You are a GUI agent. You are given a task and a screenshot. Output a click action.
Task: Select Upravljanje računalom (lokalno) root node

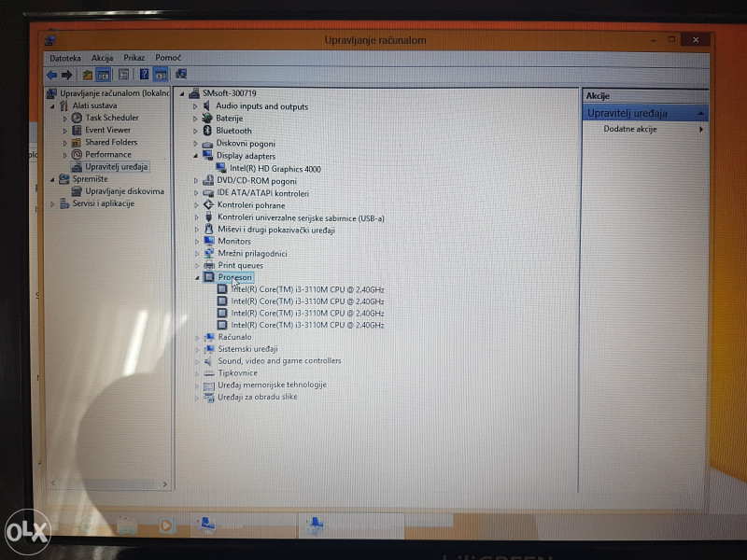tap(114, 92)
